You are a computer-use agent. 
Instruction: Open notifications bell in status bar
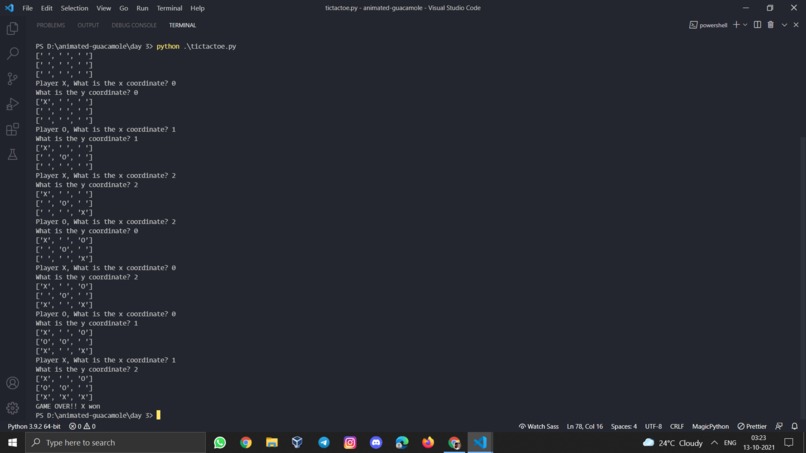(x=795, y=426)
